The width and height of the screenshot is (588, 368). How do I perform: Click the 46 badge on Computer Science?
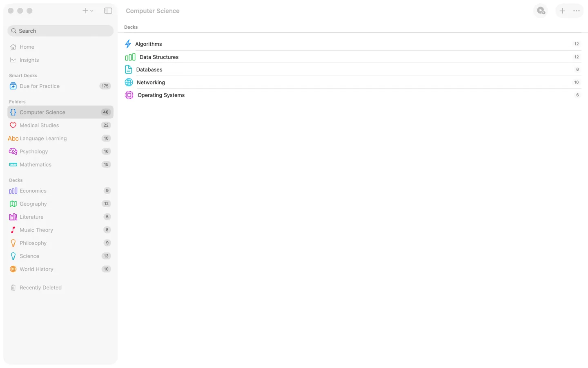point(106,112)
